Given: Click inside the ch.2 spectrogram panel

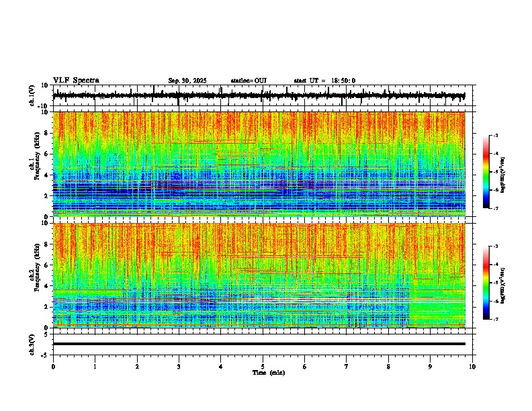Looking at the screenshot, I should pos(259,275).
